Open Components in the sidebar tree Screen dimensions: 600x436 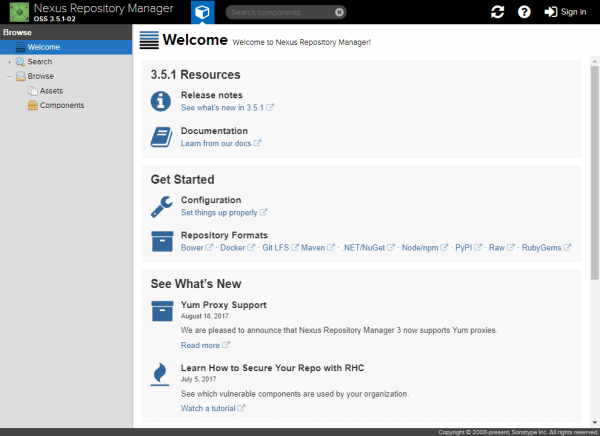tap(62, 105)
